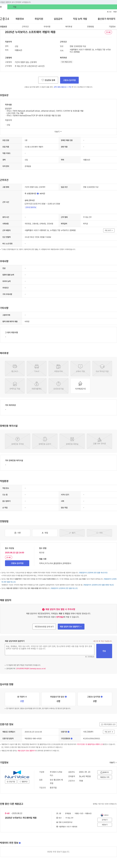117x868 pixels.
Task: Click the 차량유지비 benefit icon
Action: click(x=58, y=369)
